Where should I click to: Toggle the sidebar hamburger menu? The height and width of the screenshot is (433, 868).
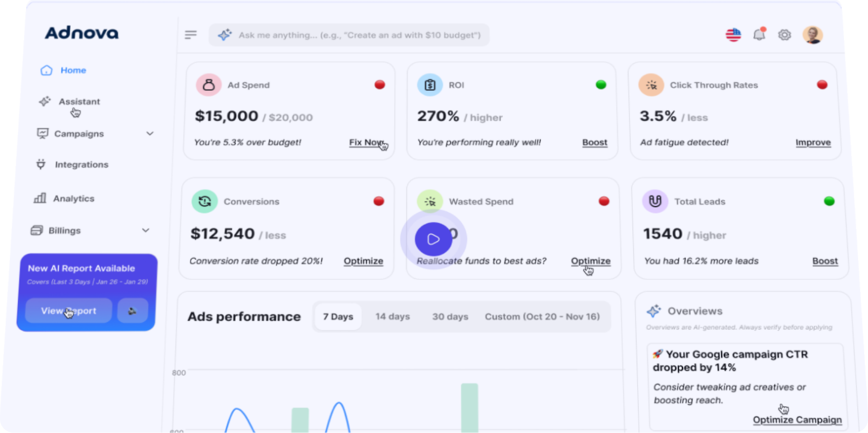[191, 35]
